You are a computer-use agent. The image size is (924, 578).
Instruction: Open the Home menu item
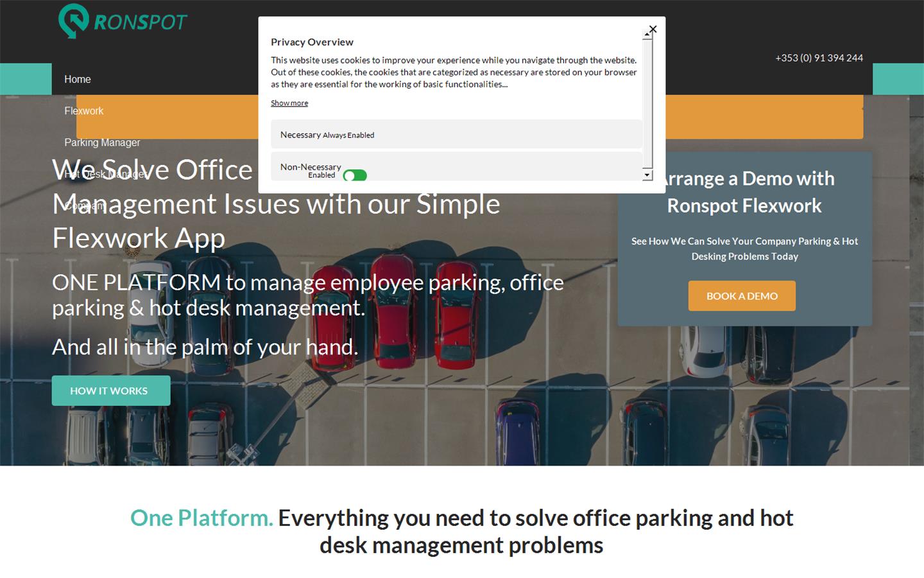coord(78,79)
